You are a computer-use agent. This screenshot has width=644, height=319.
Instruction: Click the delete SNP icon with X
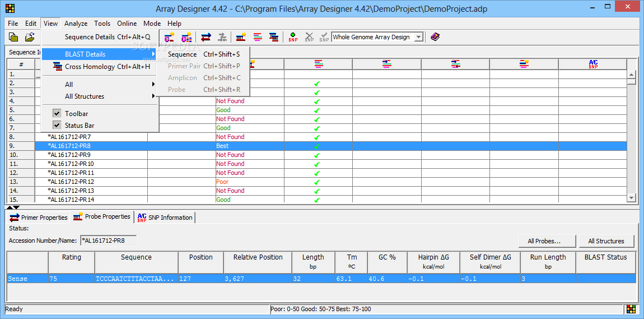(x=309, y=37)
